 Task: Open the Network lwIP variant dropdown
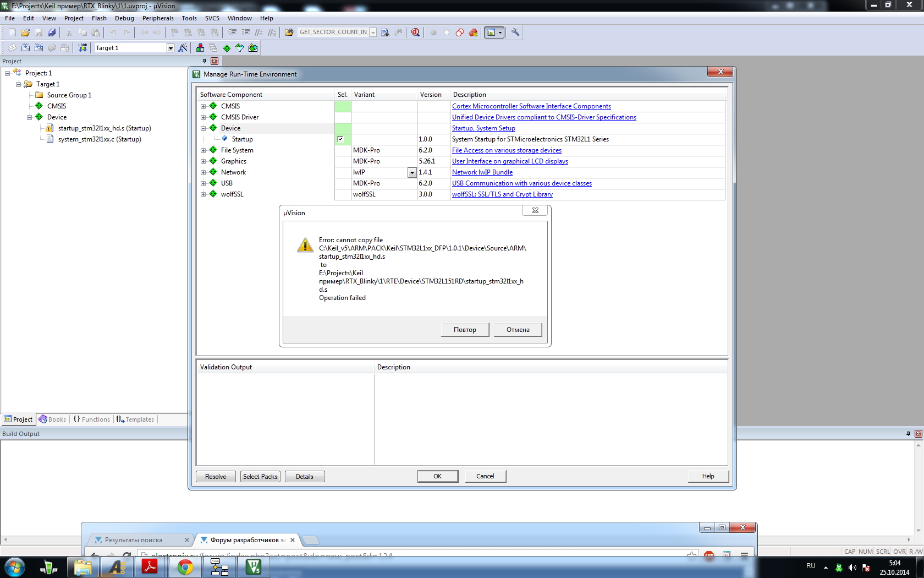pyautogui.click(x=411, y=173)
